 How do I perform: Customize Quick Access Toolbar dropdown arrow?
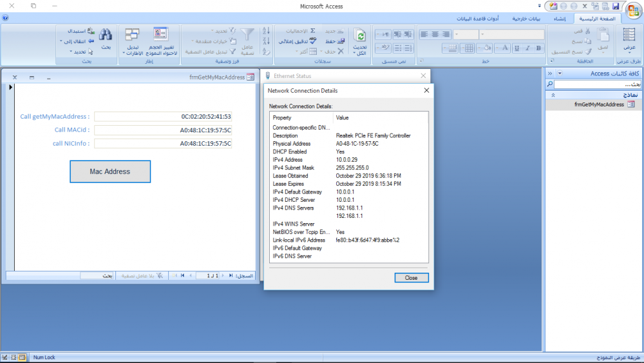click(539, 6)
